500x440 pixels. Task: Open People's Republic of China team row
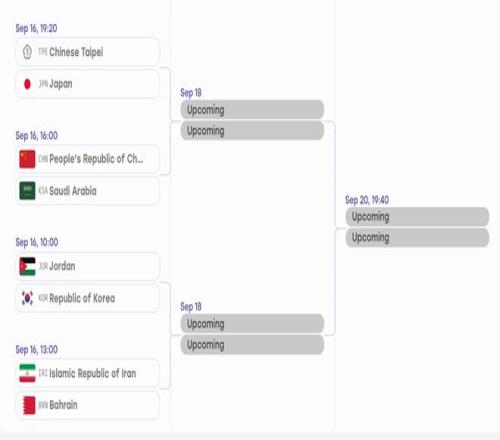(x=87, y=159)
